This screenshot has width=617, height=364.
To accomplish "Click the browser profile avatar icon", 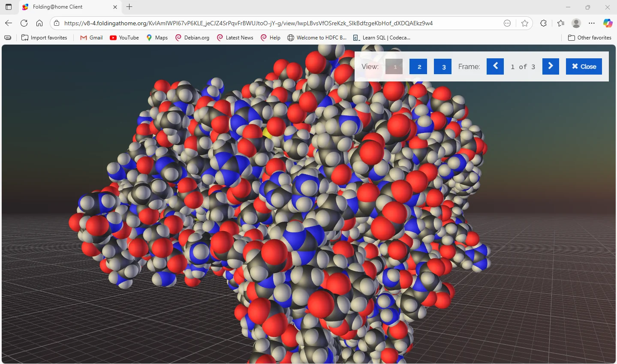I will 576,23.
